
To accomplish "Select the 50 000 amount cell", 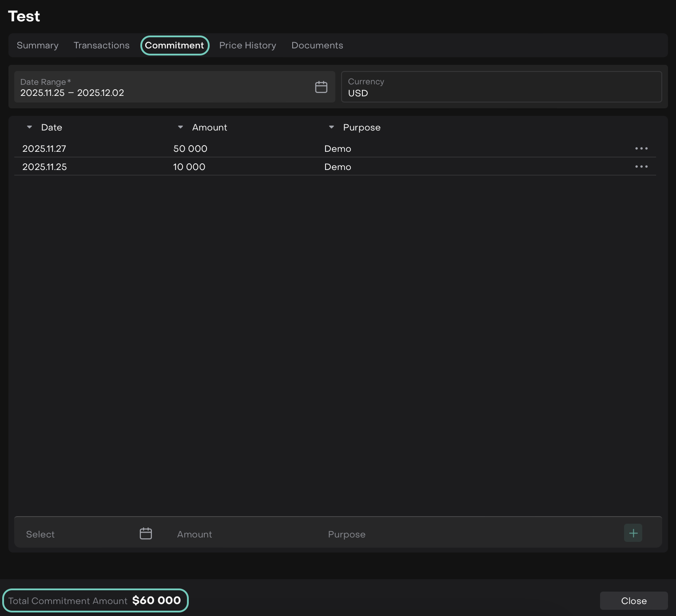I will pyautogui.click(x=191, y=149).
